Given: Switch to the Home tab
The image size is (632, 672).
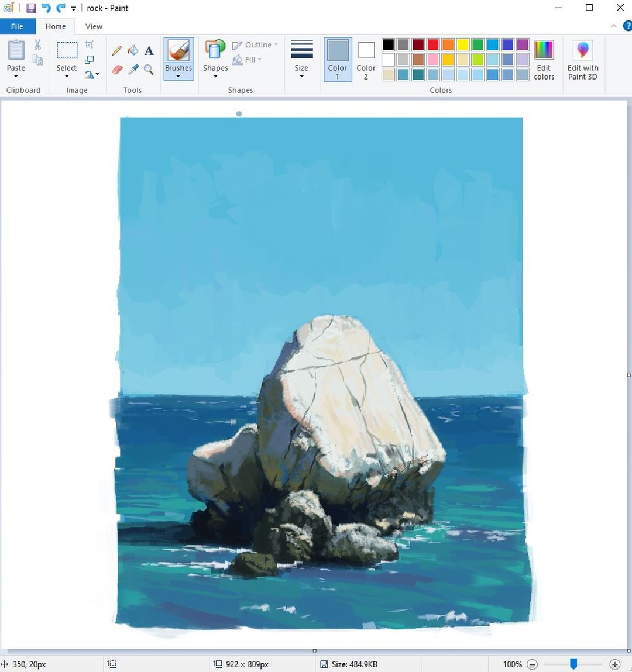Looking at the screenshot, I should tap(56, 26).
